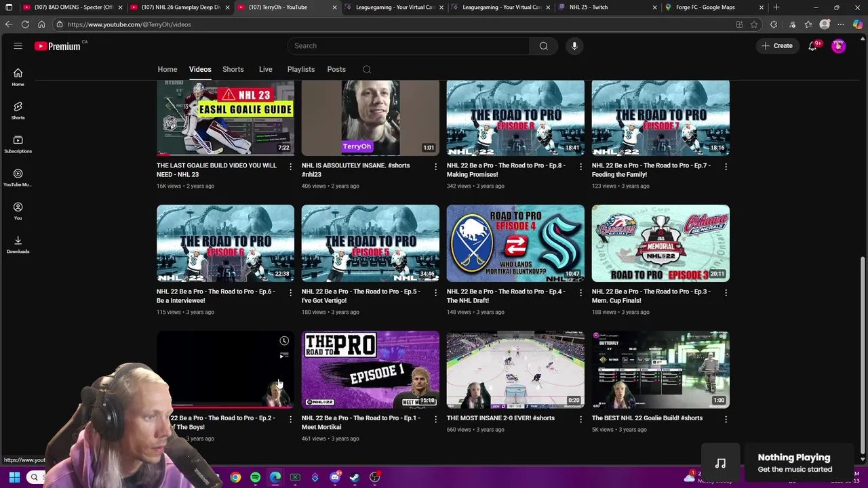Open Ep.8 - Making Promises title link

coord(506,170)
